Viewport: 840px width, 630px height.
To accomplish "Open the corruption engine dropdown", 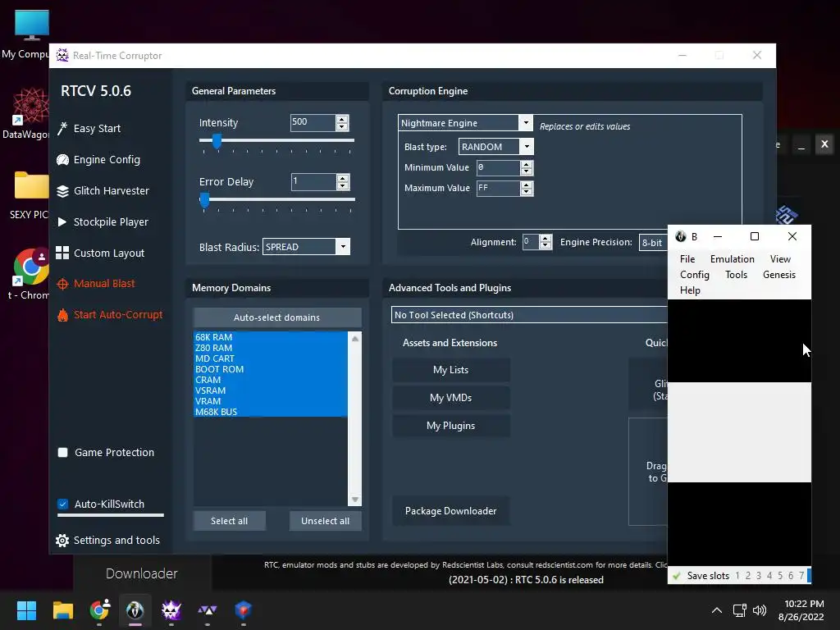I will click(x=526, y=123).
